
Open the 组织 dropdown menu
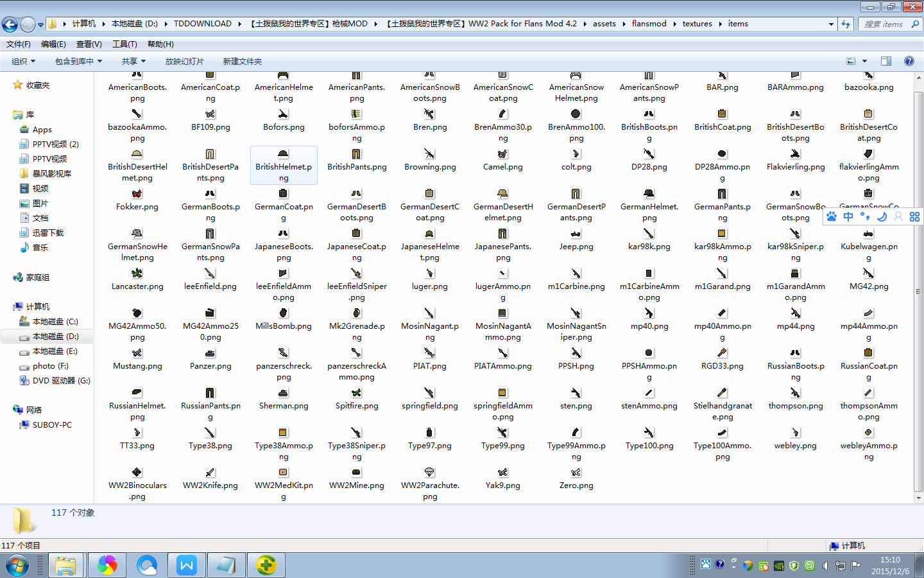click(23, 62)
